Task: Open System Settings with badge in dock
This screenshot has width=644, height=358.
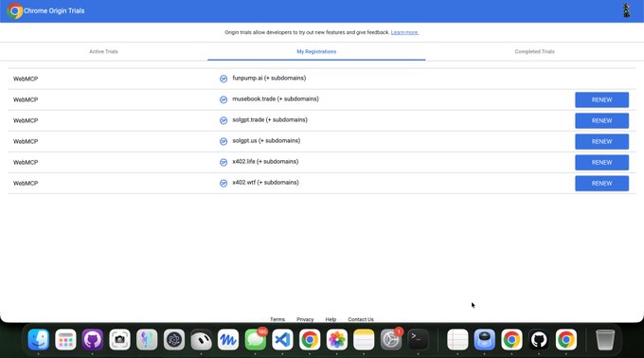Action: (x=391, y=339)
